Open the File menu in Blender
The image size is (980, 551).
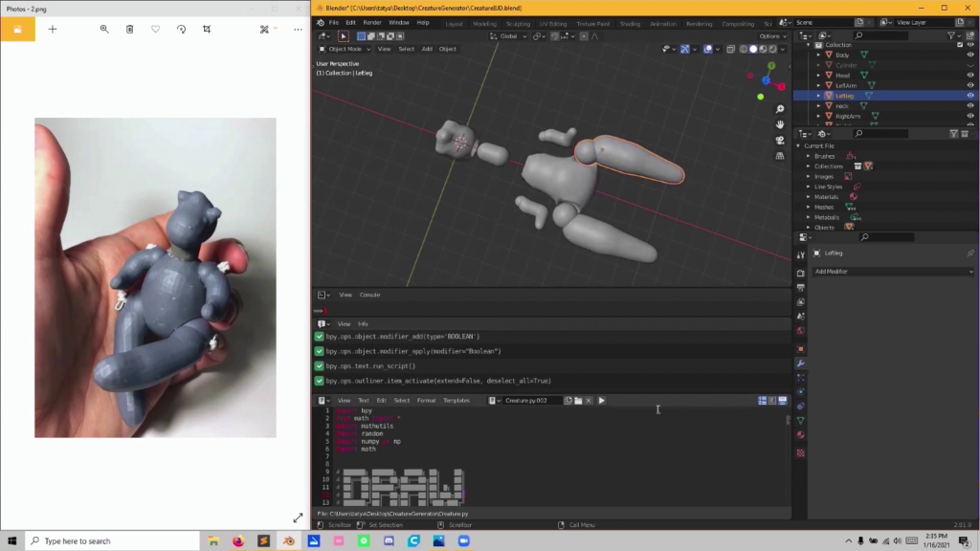click(x=334, y=23)
